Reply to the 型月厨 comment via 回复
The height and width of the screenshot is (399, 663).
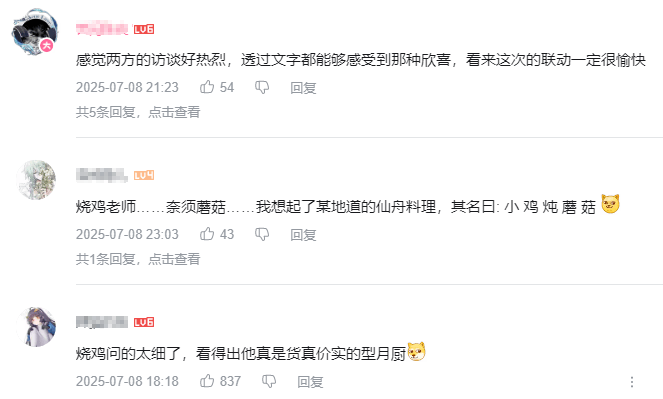[310, 381]
